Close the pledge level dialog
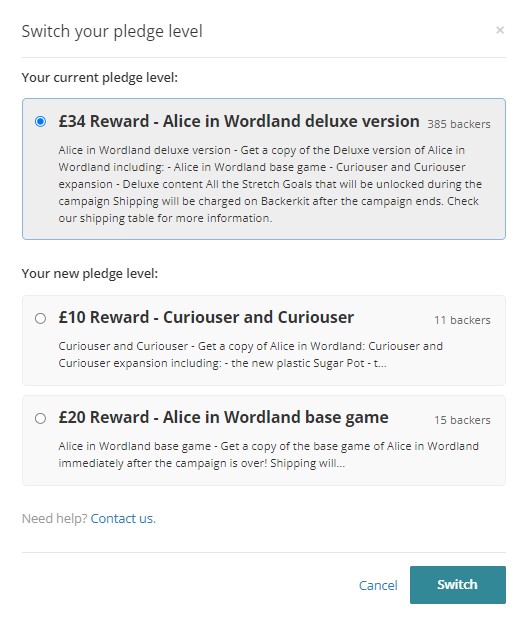This screenshot has width=530, height=620. point(500,30)
